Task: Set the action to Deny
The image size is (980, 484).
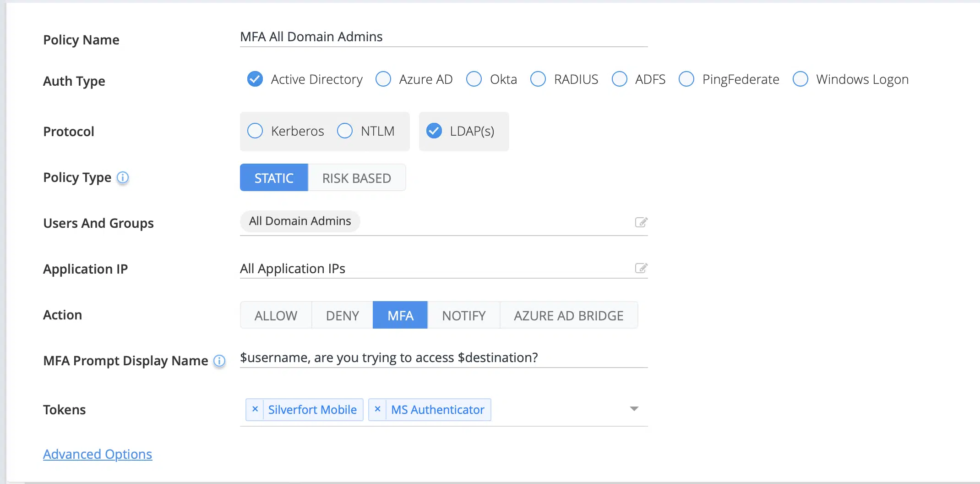Action: (342, 315)
